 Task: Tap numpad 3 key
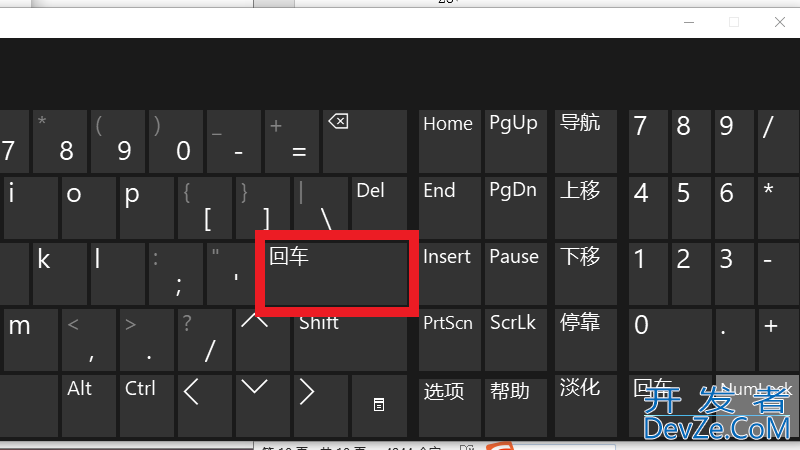coord(734,274)
